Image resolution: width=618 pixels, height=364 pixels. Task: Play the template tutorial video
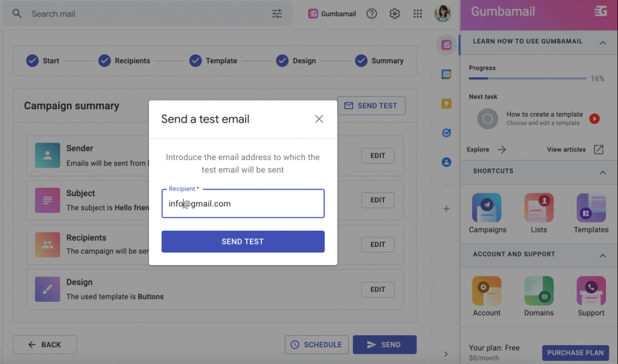click(x=594, y=119)
